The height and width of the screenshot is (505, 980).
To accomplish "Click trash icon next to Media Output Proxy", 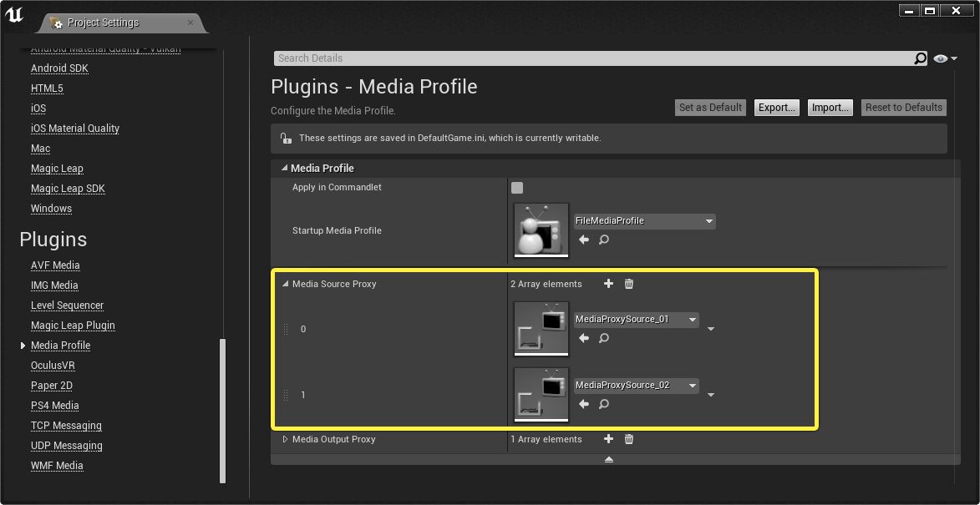I will tap(628, 439).
